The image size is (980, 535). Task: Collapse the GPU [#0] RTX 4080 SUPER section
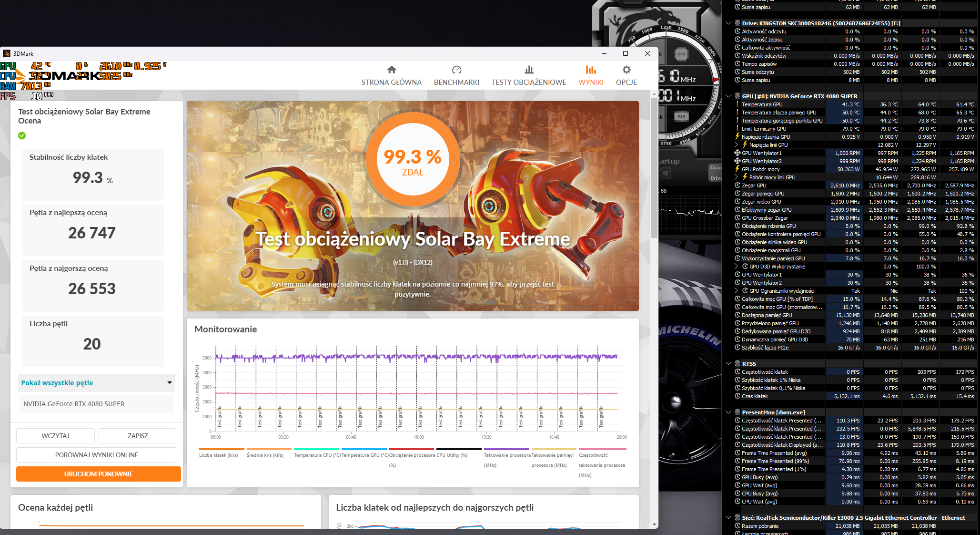(728, 96)
